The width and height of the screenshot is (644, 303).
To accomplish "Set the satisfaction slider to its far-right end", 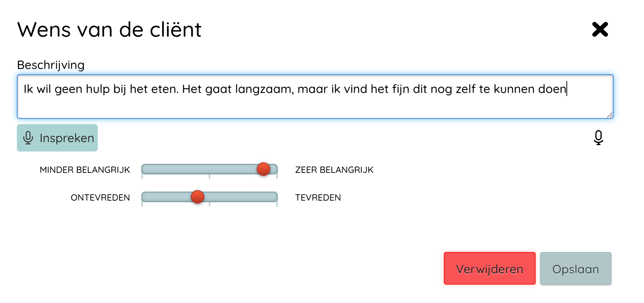I will pyautogui.click(x=277, y=197).
